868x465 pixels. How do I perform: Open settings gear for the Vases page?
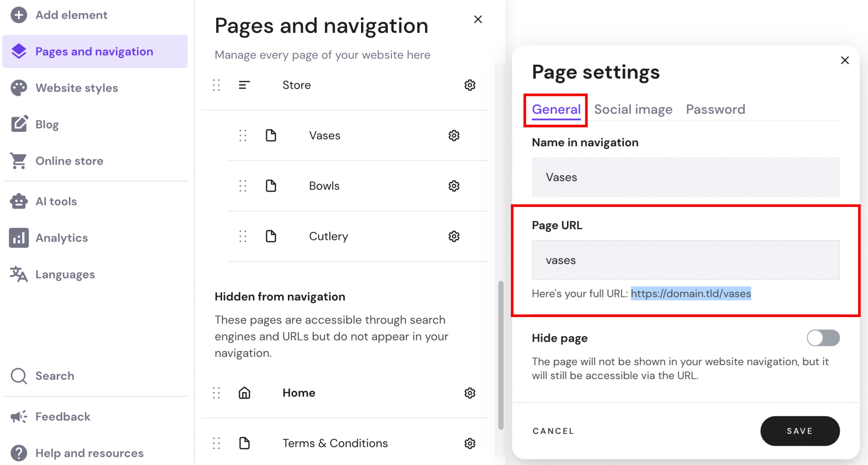pyautogui.click(x=453, y=135)
